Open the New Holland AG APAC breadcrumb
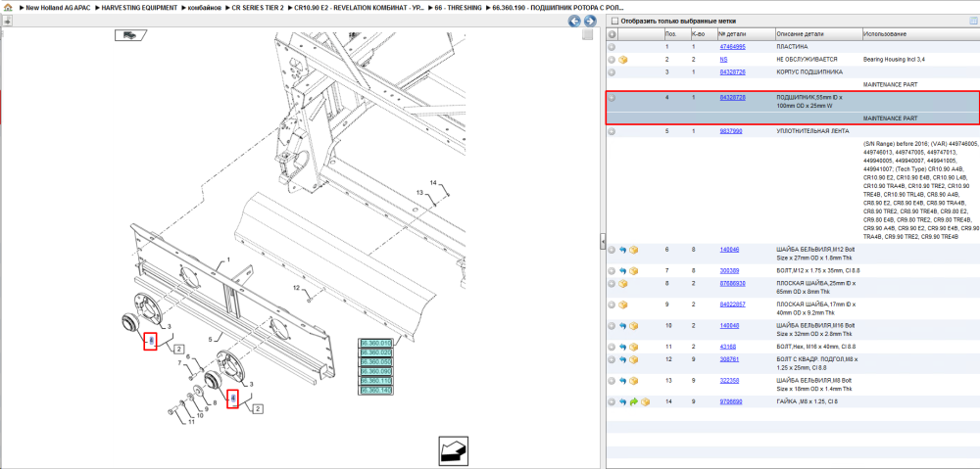The height and width of the screenshot is (469, 980). [x=57, y=7]
